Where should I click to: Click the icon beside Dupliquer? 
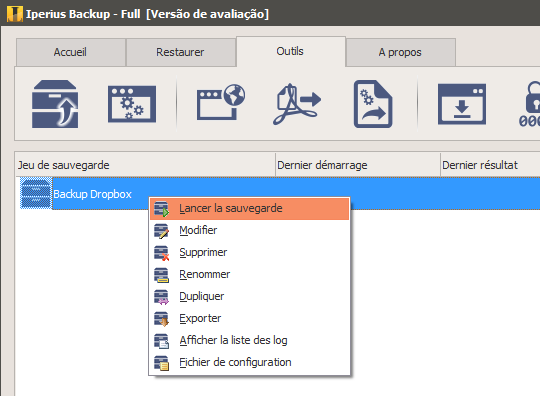161,297
